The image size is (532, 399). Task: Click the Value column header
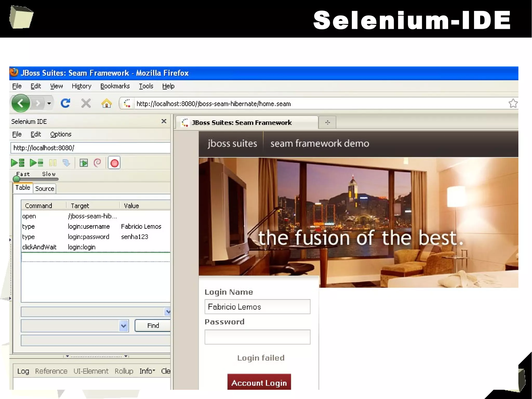coord(145,206)
